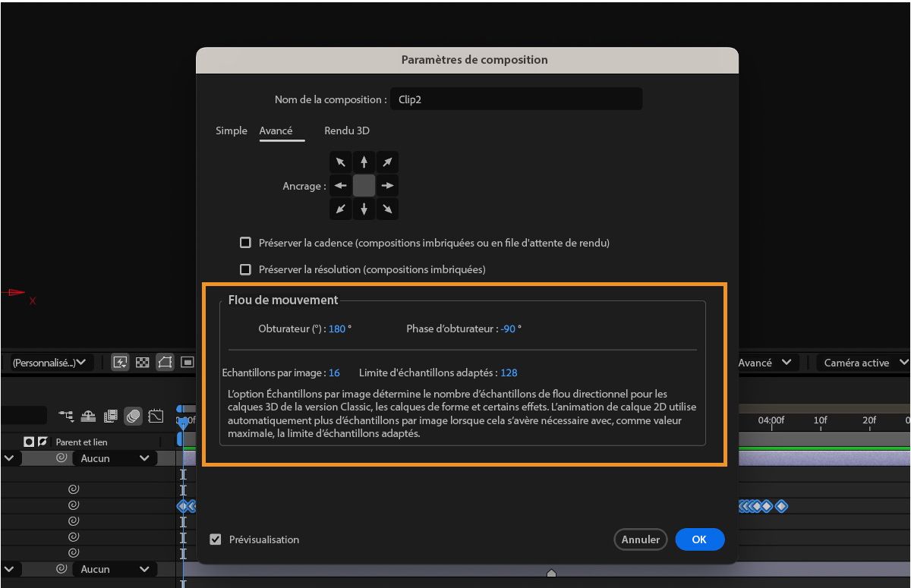Click the OK button
Viewport: 911px width, 588px height.
699,539
